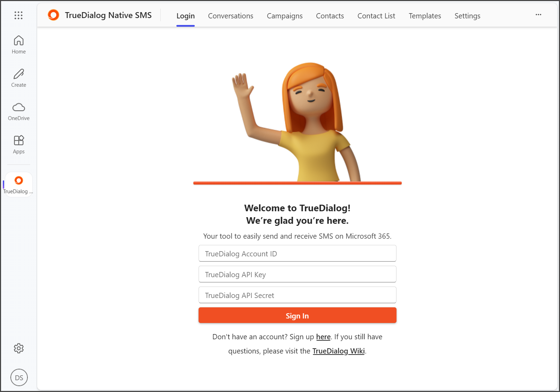Expand the more options ellipsis menu

(538, 15)
